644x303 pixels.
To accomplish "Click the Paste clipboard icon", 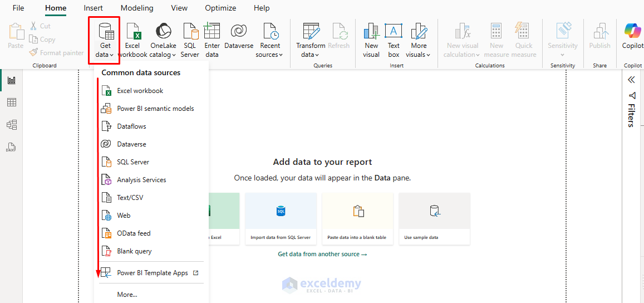I will pyautogui.click(x=16, y=31).
